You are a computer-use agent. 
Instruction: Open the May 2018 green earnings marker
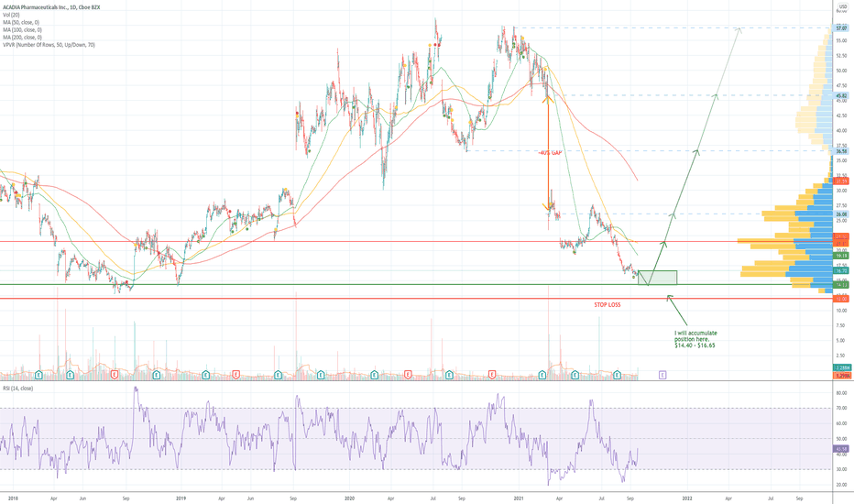tap(71, 375)
